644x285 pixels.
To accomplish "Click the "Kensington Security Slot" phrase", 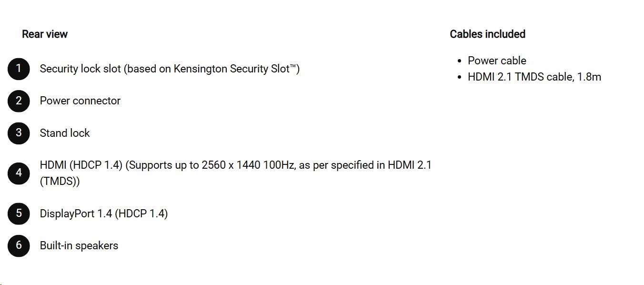I will click(x=231, y=69).
